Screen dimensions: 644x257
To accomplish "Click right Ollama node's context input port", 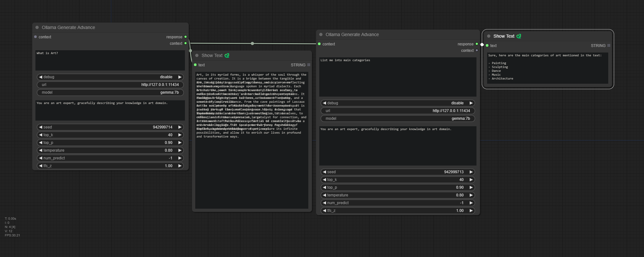I will tap(319, 44).
